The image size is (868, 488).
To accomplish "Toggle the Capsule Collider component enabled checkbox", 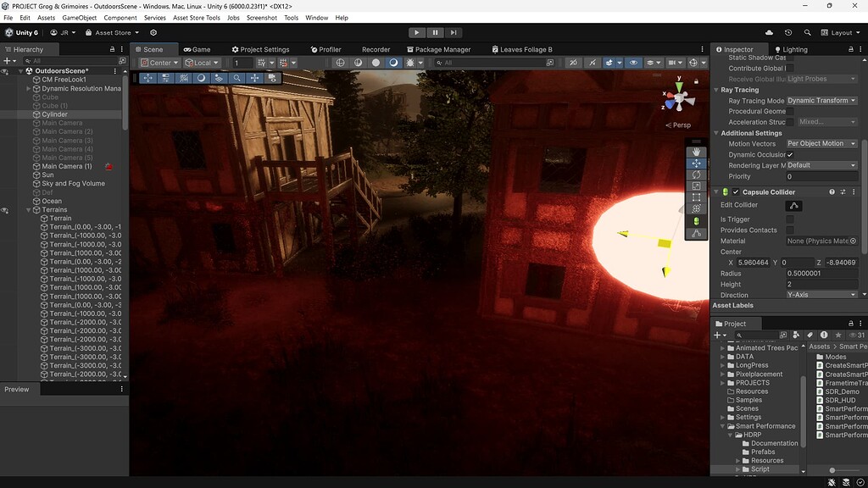I will [x=736, y=192].
